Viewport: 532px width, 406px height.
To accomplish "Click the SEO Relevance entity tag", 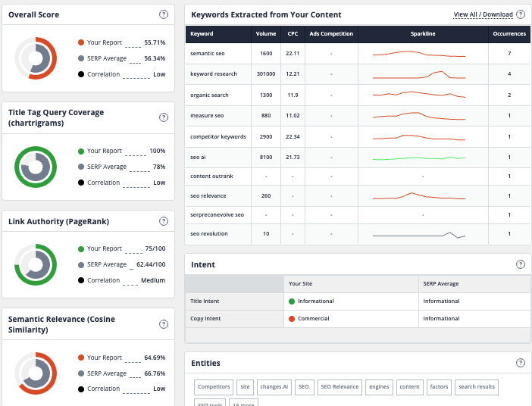I will [x=340, y=387].
